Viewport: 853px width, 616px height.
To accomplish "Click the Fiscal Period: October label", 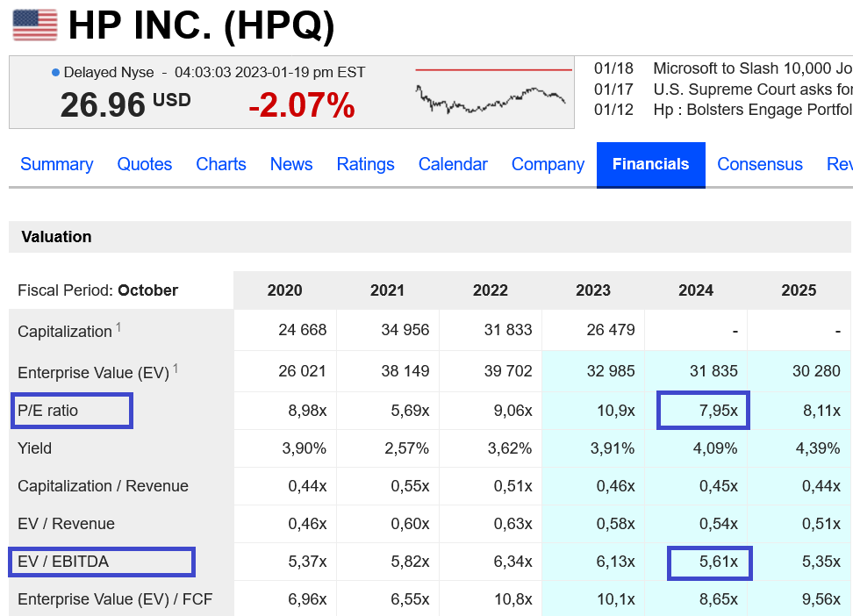I will 98,290.
